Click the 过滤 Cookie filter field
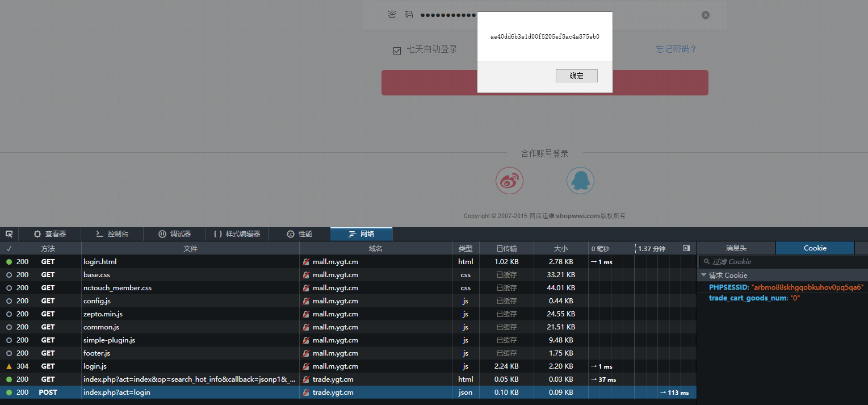868x405 pixels. click(x=783, y=261)
